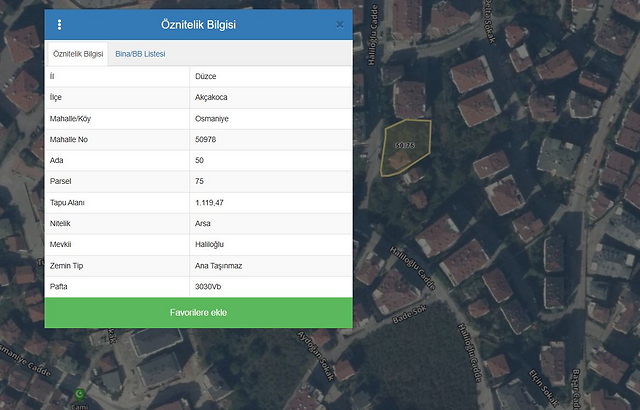
Task: Click the Zemin Tip value Ana Taşınmaz
Action: [219, 265]
